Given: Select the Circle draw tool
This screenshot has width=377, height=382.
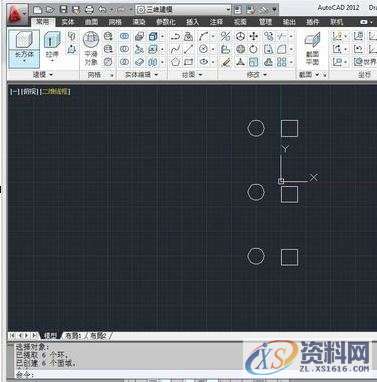Looking at the screenshot, I should [203, 49].
